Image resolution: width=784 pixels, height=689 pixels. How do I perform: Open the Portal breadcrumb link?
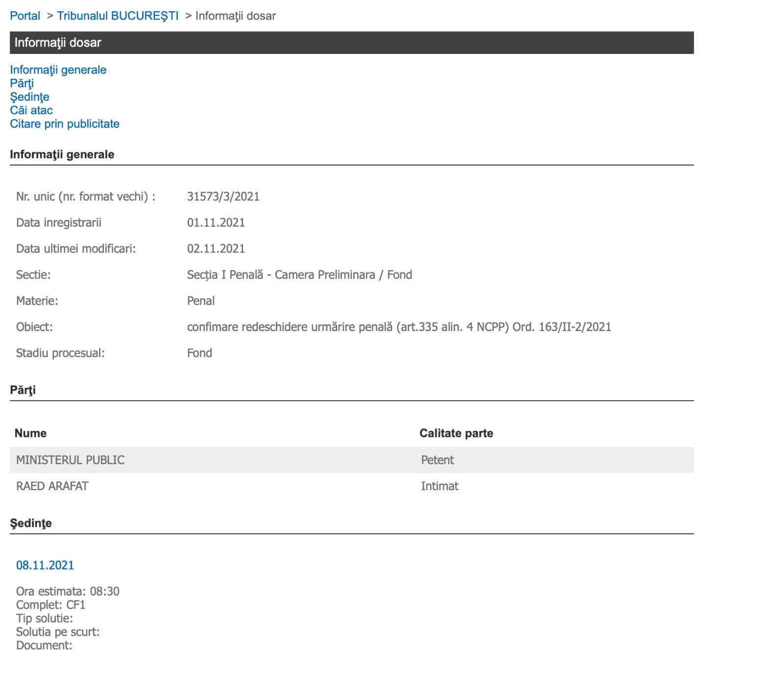coord(25,16)
